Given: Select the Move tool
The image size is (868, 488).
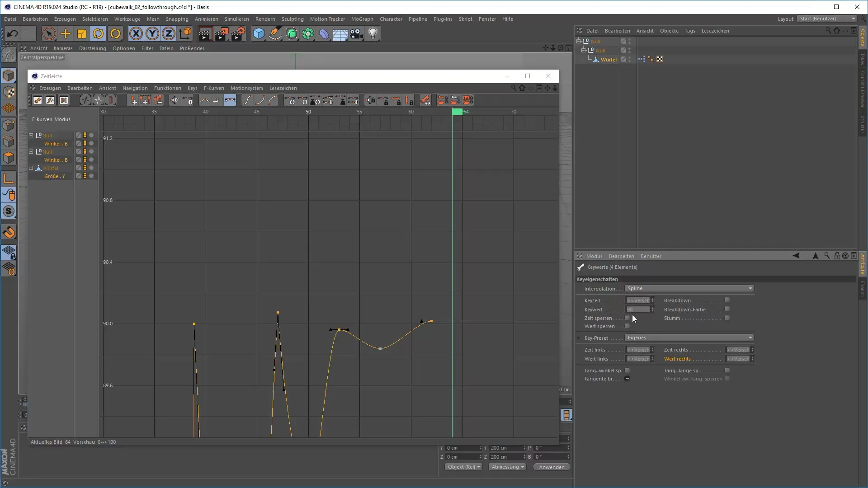Looking at the screenshot, I should 66,33.
